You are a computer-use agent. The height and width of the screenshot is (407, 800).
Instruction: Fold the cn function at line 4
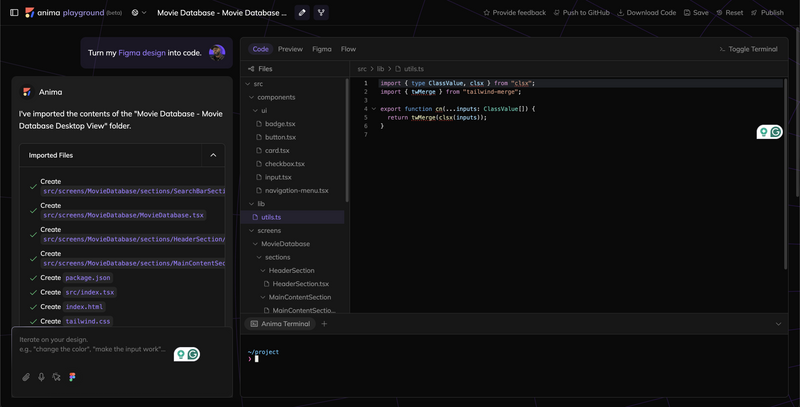(373, 109)
